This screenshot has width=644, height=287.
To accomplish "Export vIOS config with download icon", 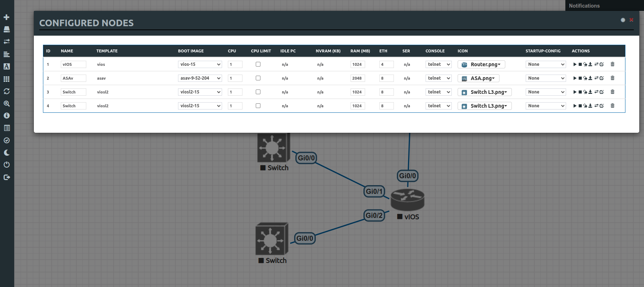I will click(x=590, y=64).
